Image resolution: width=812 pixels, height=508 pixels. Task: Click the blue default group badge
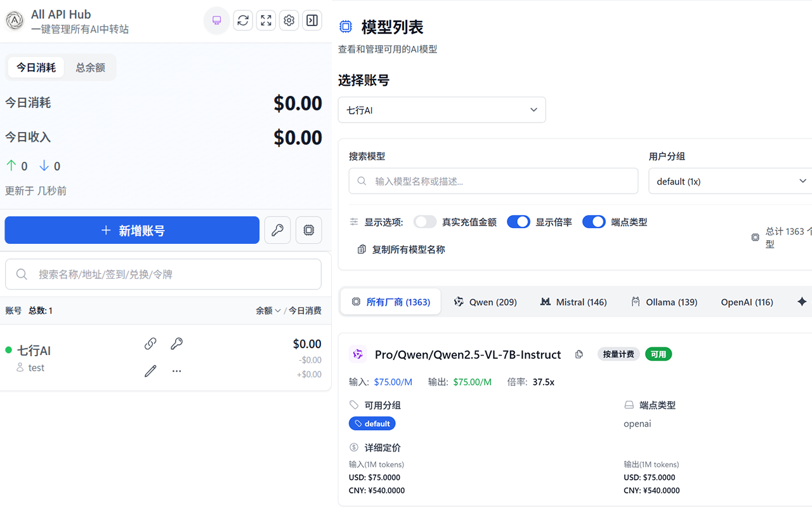(372, 423)
